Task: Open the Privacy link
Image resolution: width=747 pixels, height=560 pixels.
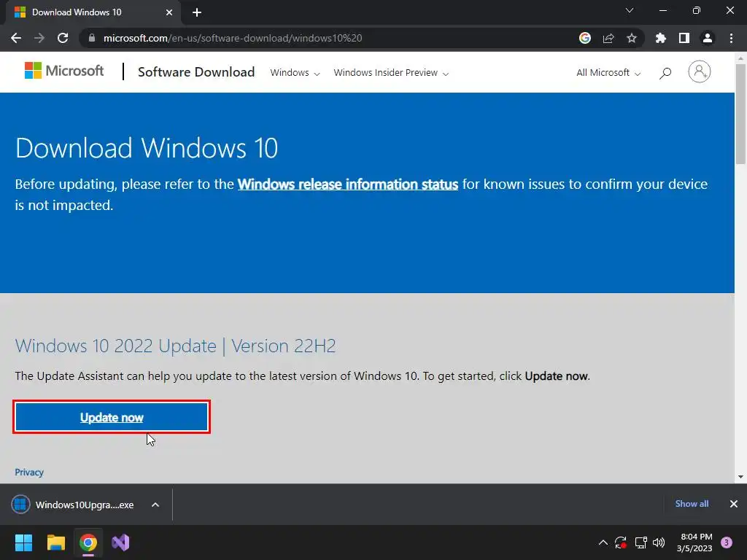Action: click(x=29, y=472)
